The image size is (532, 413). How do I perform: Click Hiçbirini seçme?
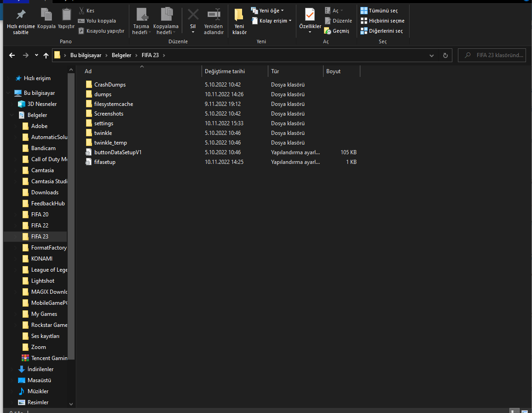382,21
